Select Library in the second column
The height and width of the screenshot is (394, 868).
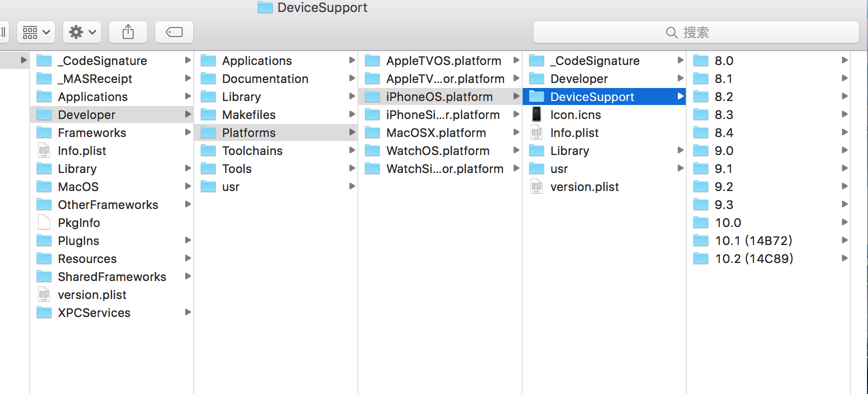tap(276, 96)
